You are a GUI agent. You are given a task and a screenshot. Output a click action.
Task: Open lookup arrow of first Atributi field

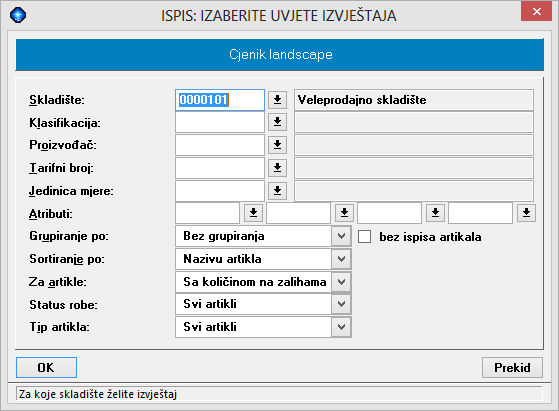click(x=253, y=213)
